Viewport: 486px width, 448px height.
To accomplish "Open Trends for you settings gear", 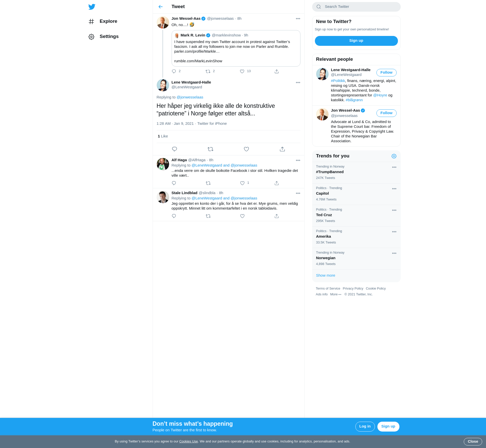I will coord(394,156).
